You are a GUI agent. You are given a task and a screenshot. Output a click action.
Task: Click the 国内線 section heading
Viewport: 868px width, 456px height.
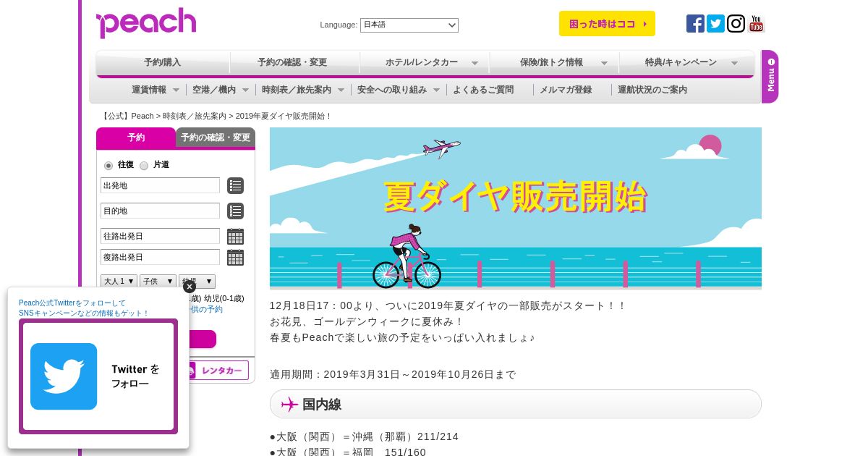[x=516, y=404]
